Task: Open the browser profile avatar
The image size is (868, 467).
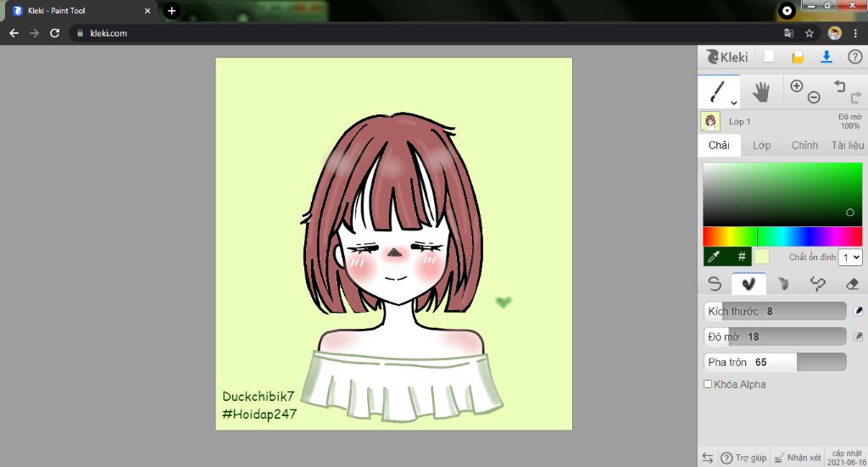Action: tap(834, 33)
